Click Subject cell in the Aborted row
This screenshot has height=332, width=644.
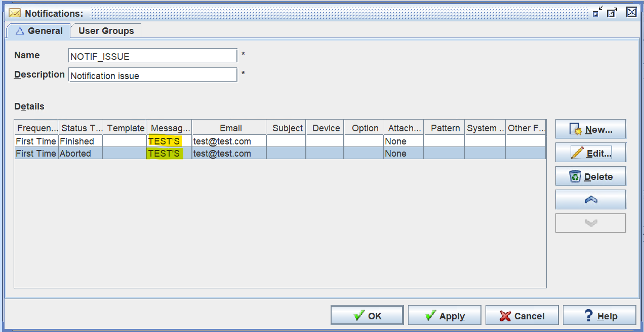[287, 153]
